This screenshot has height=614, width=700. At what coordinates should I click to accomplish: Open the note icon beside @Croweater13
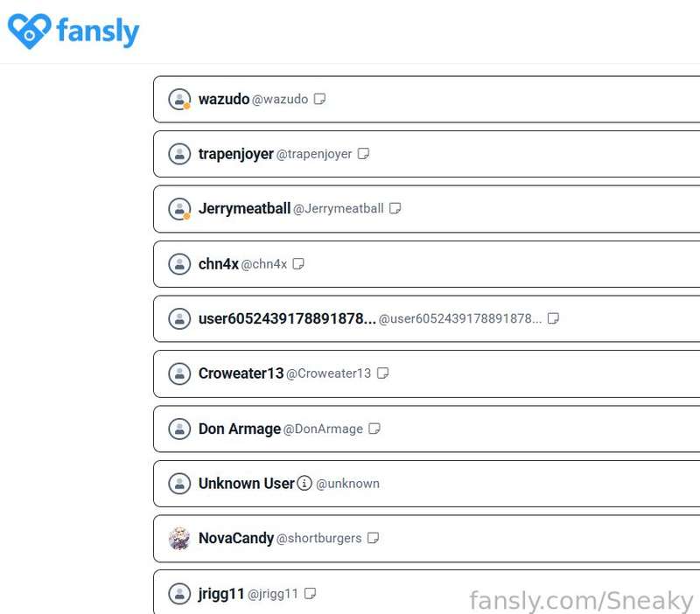[383, 373]
